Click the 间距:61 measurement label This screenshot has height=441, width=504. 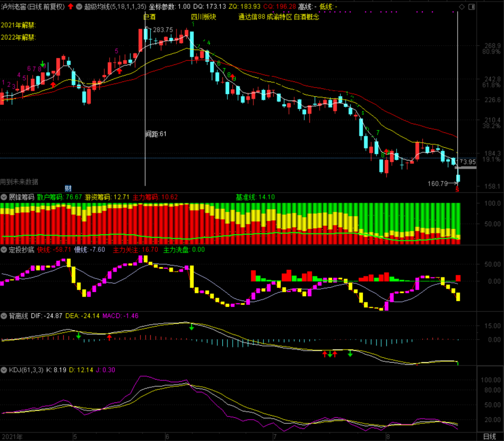(x=156, y=134)
